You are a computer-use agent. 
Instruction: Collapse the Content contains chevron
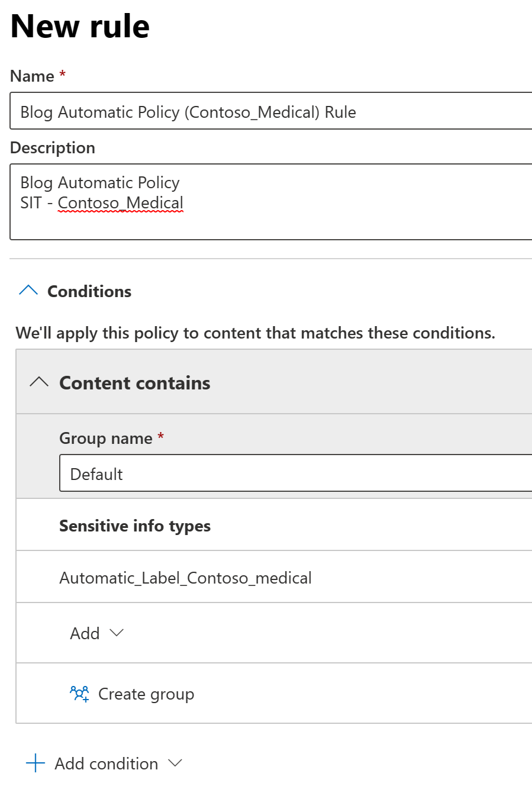pos(39,382)
